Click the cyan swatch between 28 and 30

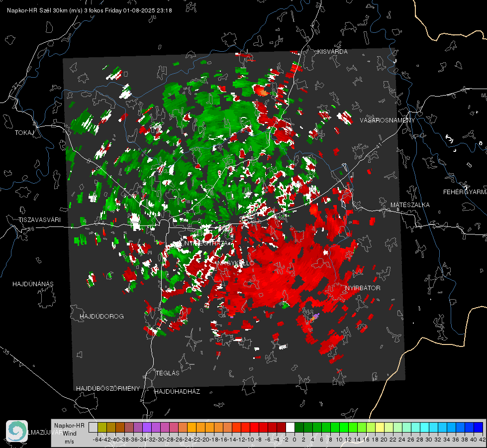coord(424,427)
